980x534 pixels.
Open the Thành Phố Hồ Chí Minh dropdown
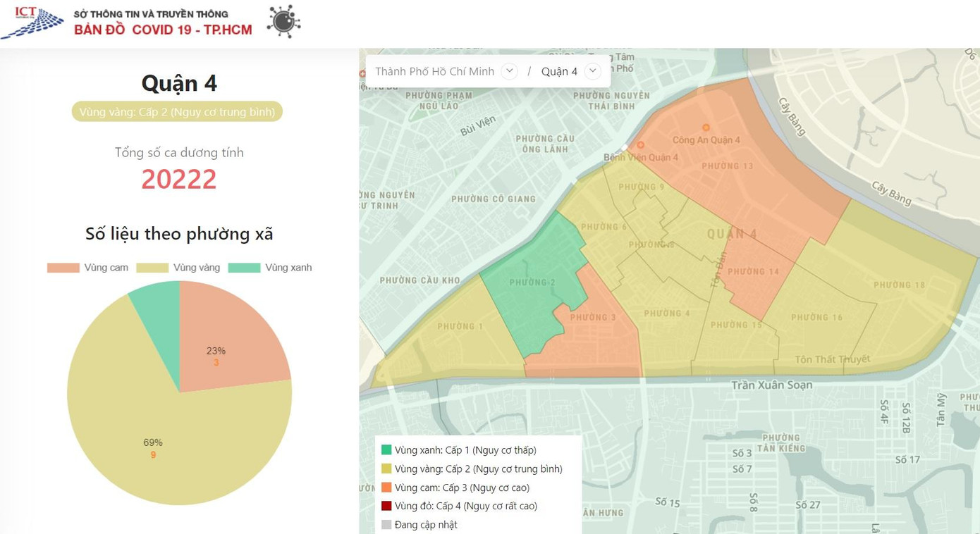point(509,71)
